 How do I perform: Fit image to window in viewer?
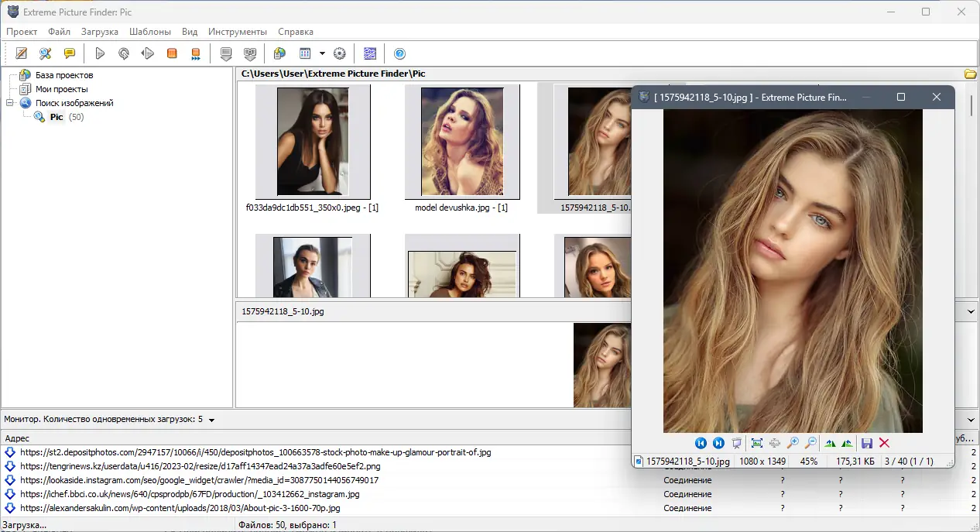tap(757, 443)
